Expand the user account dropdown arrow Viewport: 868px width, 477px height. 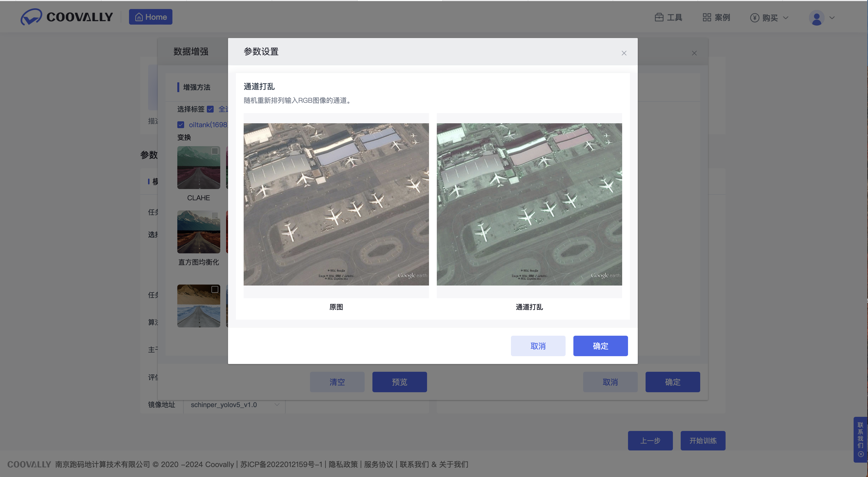(x=832, y=18)
